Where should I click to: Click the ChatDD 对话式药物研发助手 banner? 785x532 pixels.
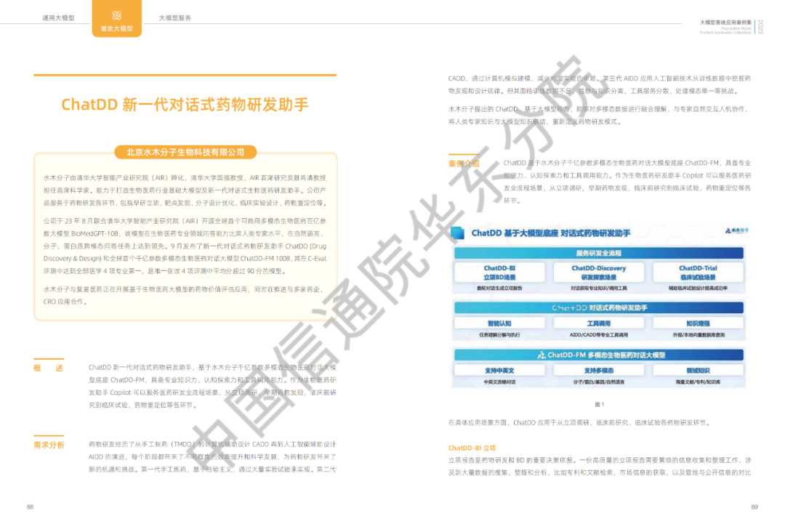[599, 307]
